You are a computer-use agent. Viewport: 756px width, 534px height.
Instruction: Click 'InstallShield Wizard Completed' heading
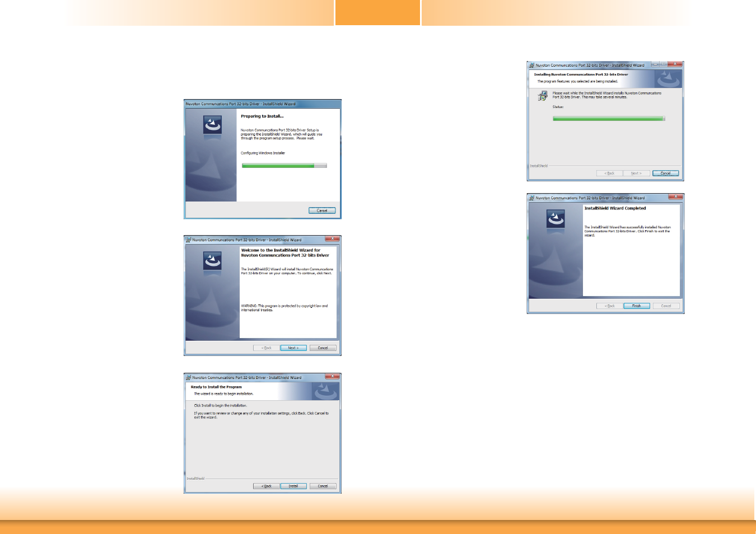(615, 208)
